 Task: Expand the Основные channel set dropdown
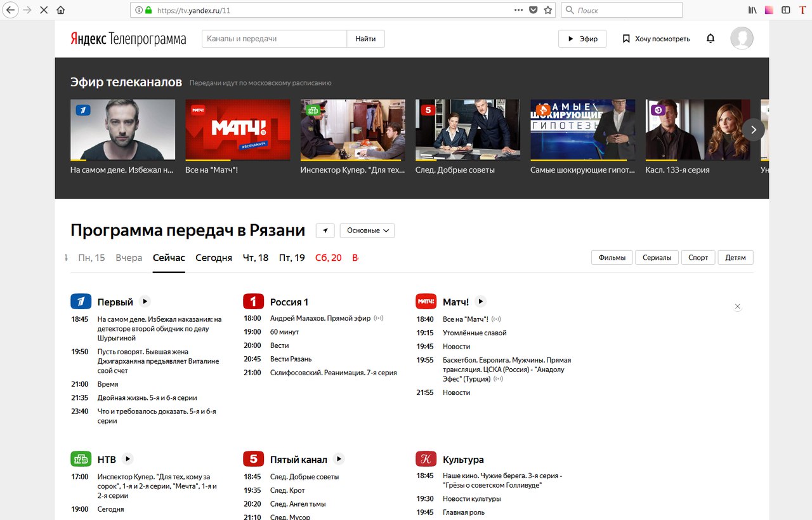point(367,230)
